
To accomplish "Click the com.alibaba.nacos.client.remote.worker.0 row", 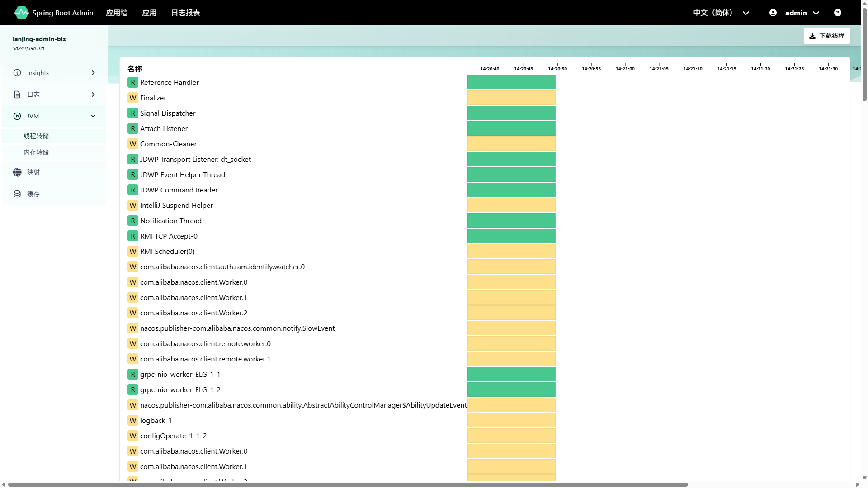I will click(341, 343).
